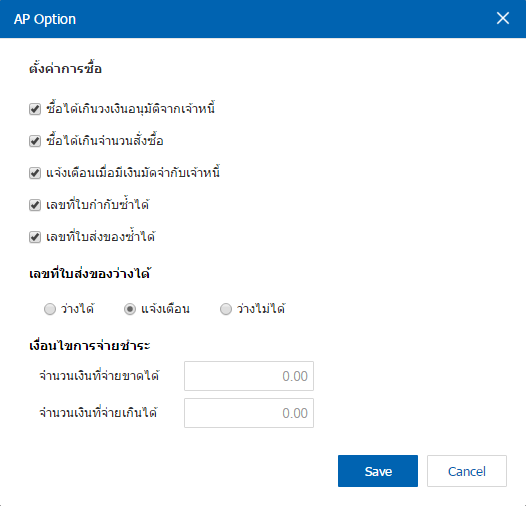Choose the ว่างไม่ได้ radio option

click(226, 309)
